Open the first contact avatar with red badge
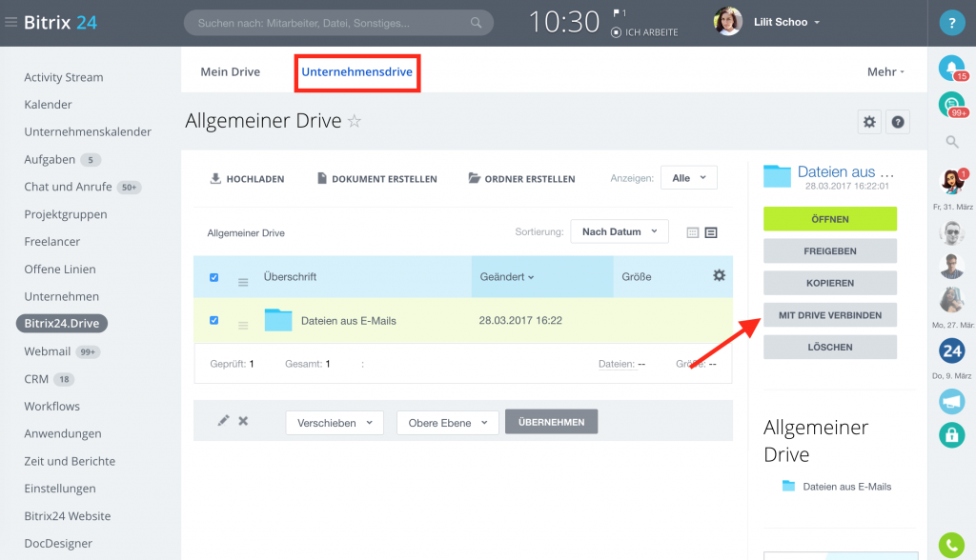The width and height of the screenshot is (976, 560). pos(952,182)
